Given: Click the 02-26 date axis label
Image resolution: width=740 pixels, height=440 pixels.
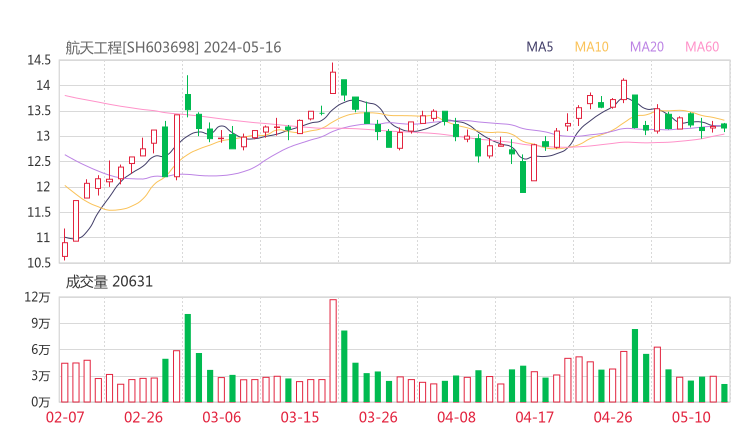Looking at the screenshot, I should click(143, 417).
